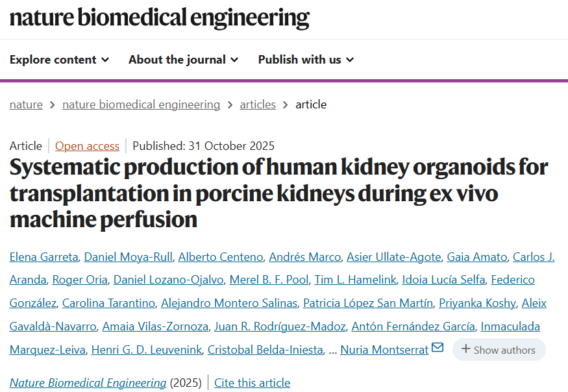The width and height of the screenshot is (568, 392).
Task: Open the Cite this article link
Action: [252, 383]
